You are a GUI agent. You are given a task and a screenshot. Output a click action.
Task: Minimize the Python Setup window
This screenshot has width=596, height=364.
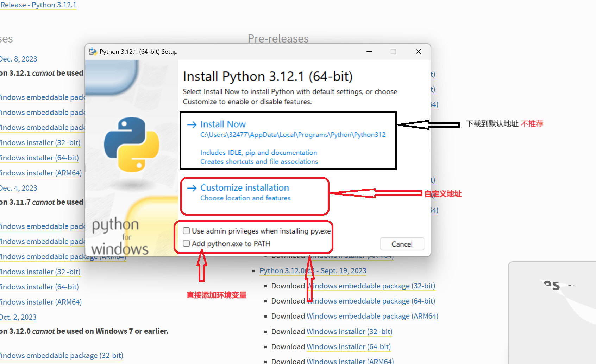(x=369, y=52)
